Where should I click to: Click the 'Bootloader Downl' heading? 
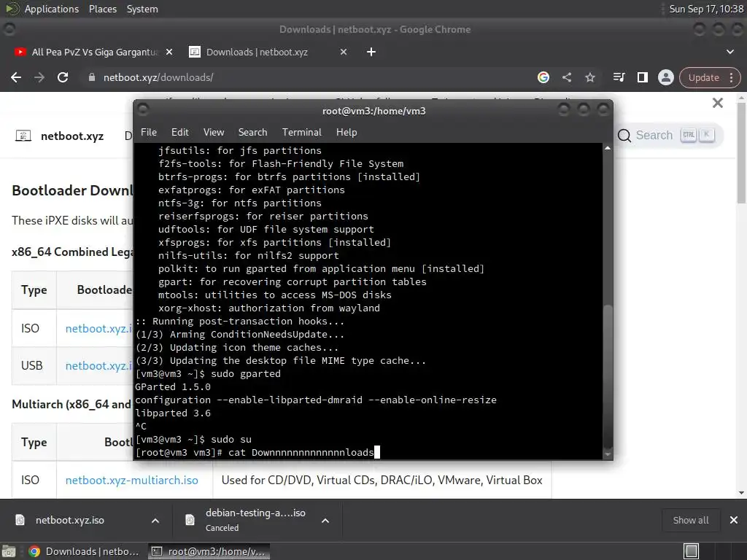72,190
